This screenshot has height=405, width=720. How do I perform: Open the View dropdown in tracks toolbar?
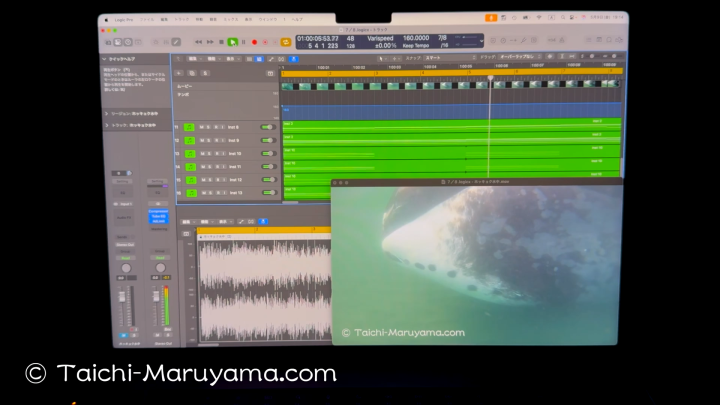pyautogui.click(x=231, y=59)
